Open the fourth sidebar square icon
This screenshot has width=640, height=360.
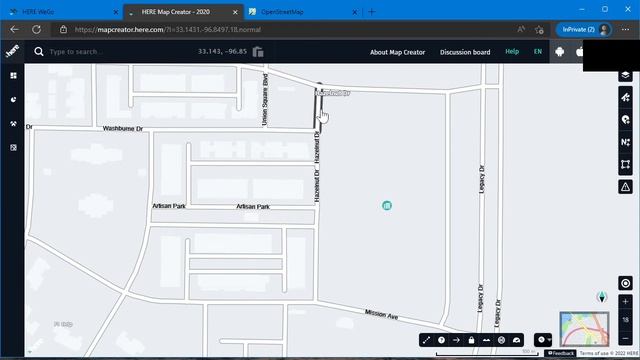13,148
